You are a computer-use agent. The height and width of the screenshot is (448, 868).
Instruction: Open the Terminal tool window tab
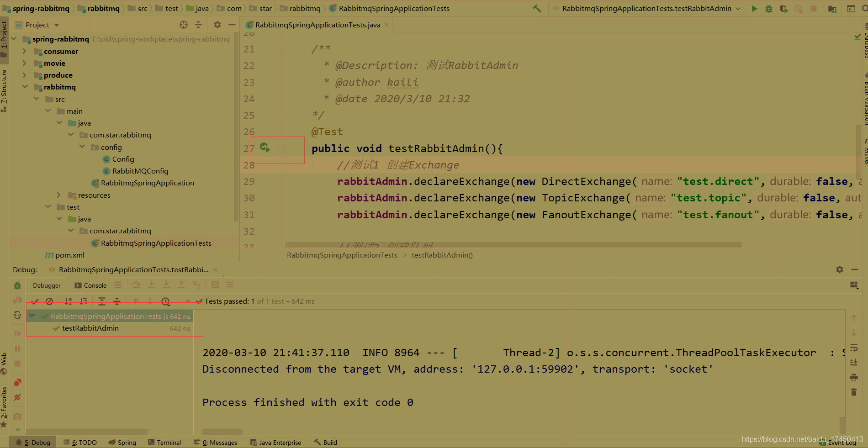164,443
